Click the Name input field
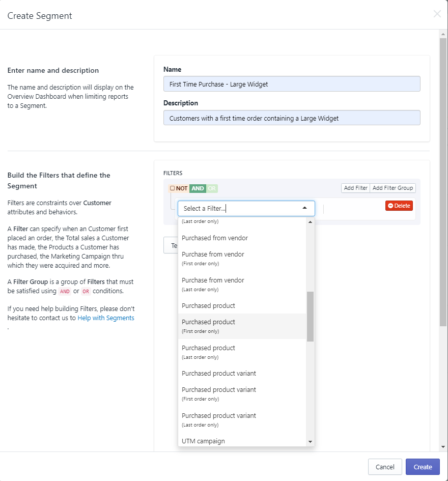The image size is (448, 481). pos(292,84)
